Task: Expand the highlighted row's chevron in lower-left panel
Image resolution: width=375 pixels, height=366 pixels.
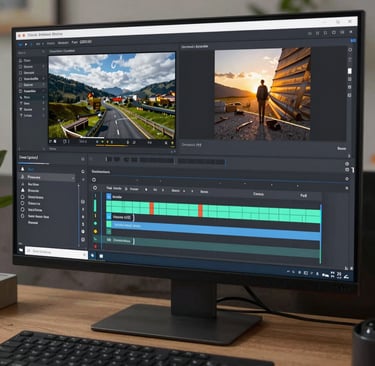Action: pos(73,178)
